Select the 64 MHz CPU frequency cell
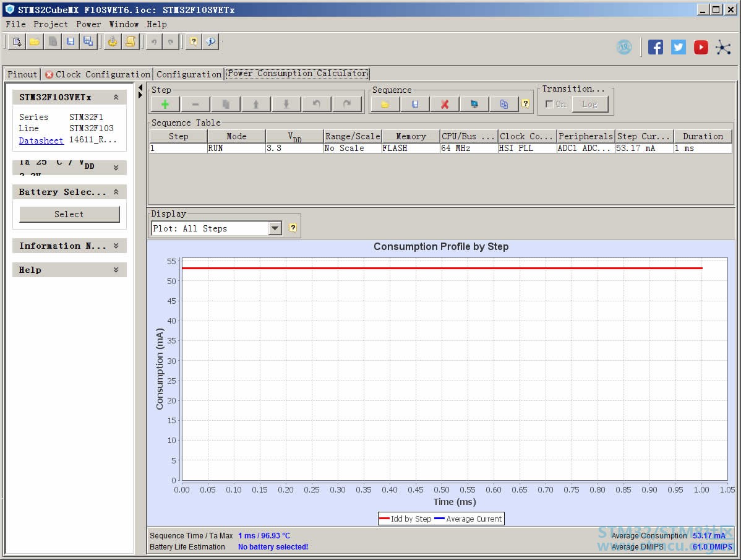The height and width of the screenshot is (560, 741). pyautogui.click(x=469, y=148)
